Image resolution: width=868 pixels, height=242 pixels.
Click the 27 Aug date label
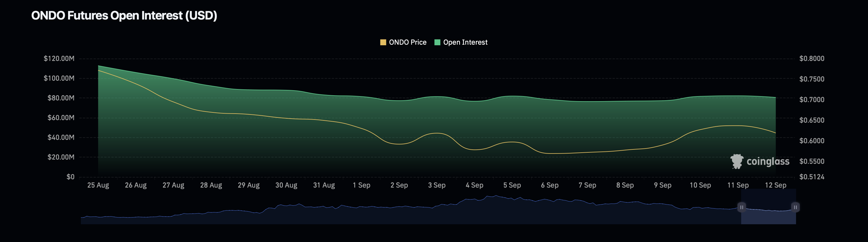(174, 185)
